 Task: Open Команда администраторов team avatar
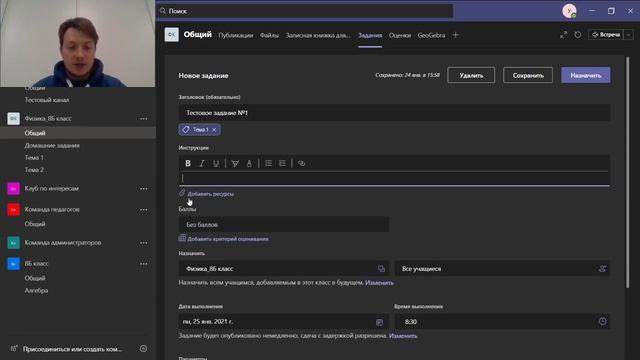point(13,243)
